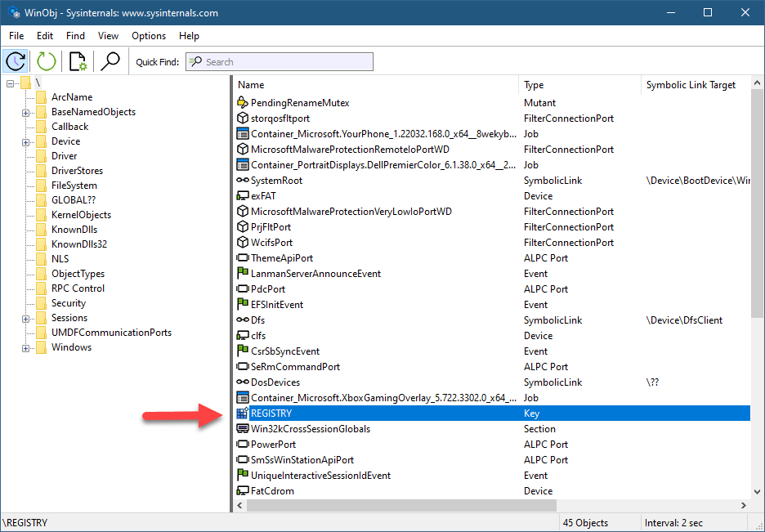
Task: Expand the Sessions tree node
Action: pos(26,318)
